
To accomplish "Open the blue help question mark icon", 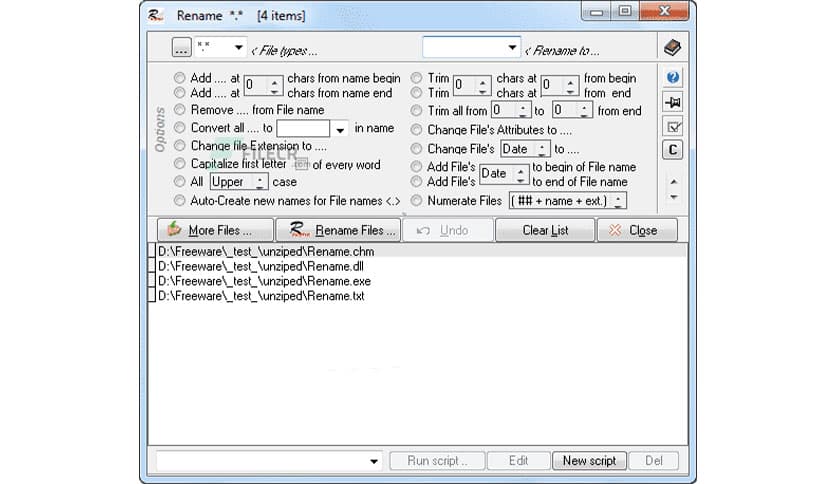I will (x=673, y=77).
